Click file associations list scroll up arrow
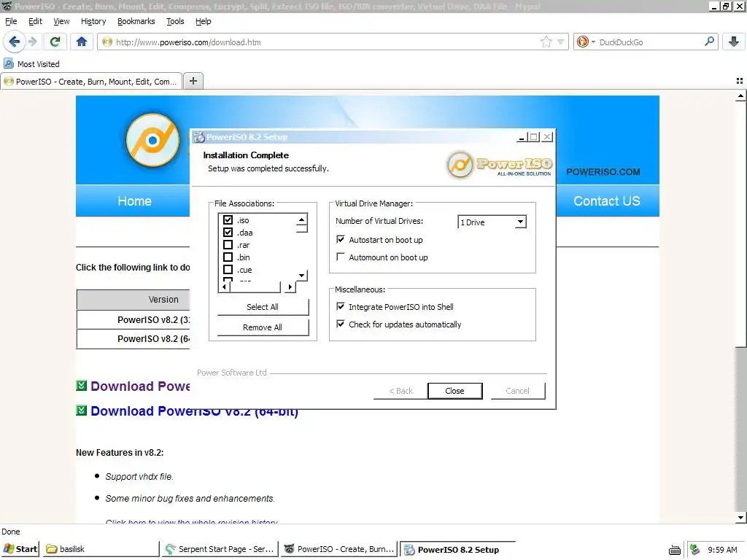 [x=301, y=219]
